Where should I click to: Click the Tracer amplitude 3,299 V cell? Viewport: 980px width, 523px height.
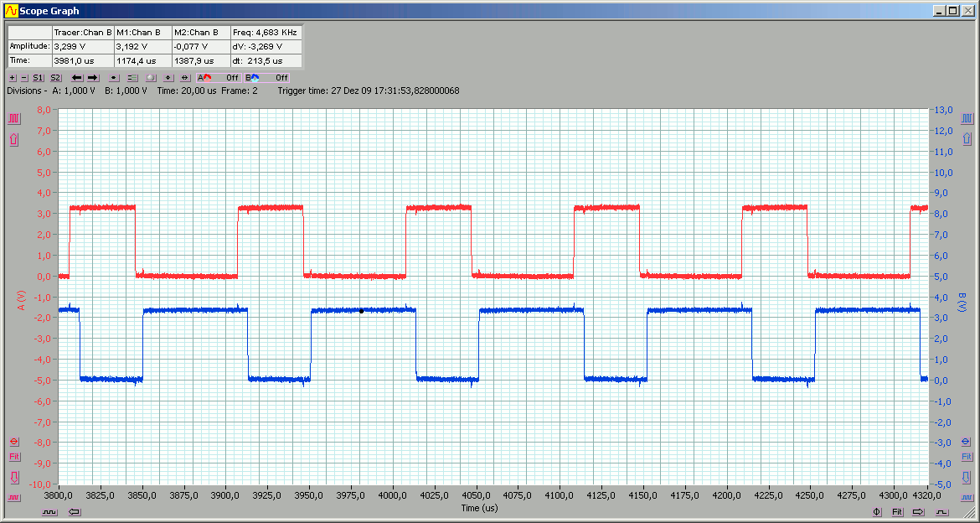click(x=82, y=46)
